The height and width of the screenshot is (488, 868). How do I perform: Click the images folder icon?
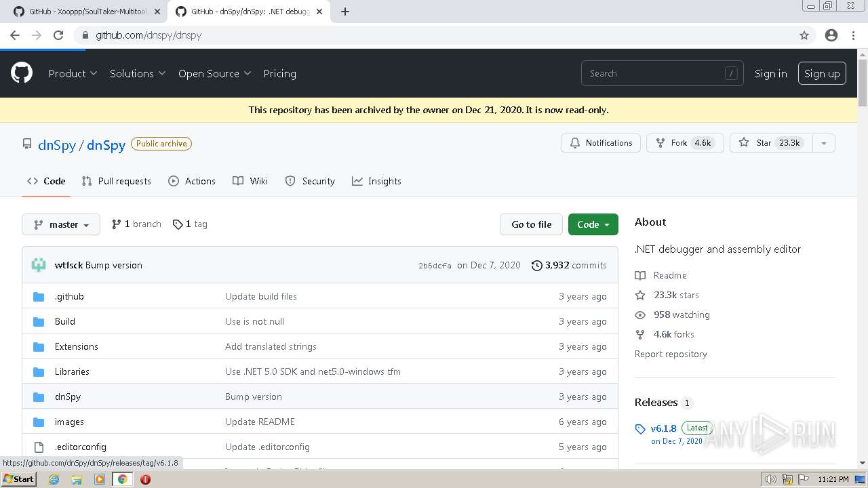[x=39, y=422]
